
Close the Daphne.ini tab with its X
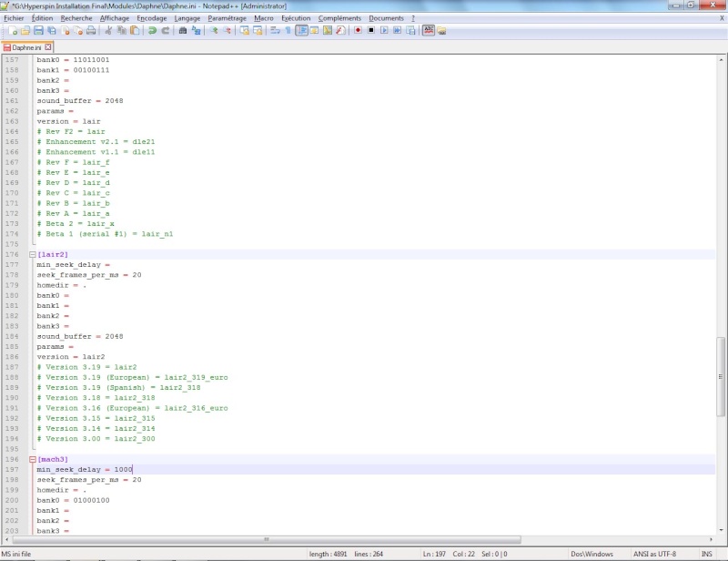point(48,47)
